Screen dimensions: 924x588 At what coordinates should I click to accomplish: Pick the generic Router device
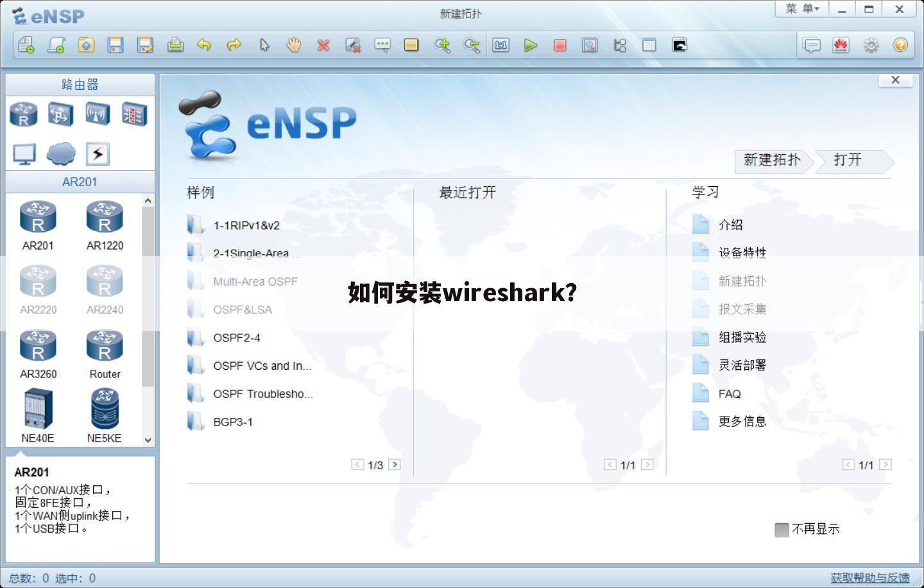tap(105, 354)
